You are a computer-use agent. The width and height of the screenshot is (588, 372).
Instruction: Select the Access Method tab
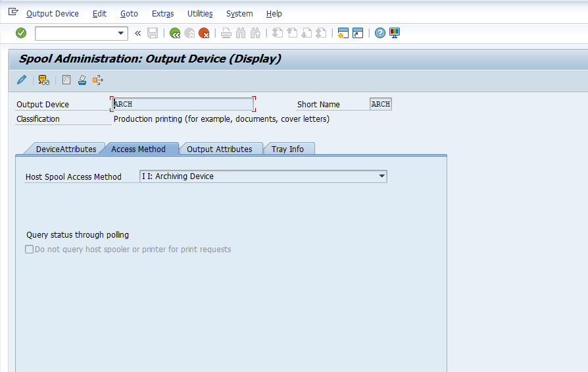click(x=138, y=149)
